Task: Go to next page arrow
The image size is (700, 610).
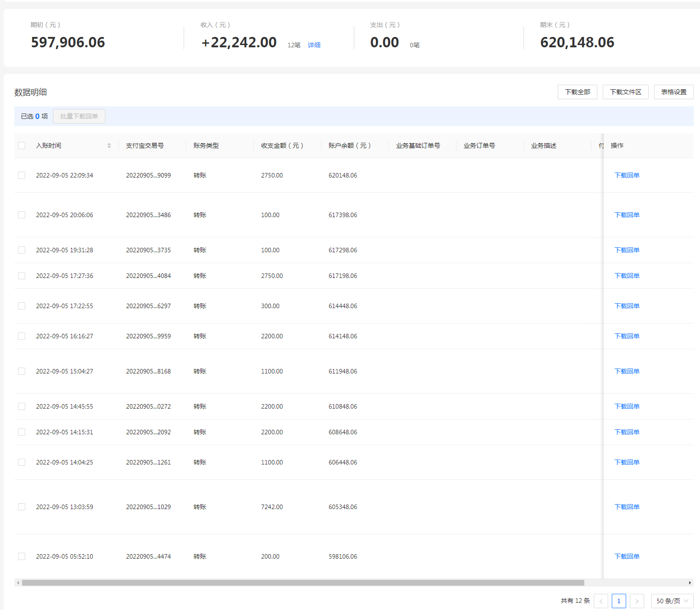Action: pyautogui.click(x=637, y=601)
